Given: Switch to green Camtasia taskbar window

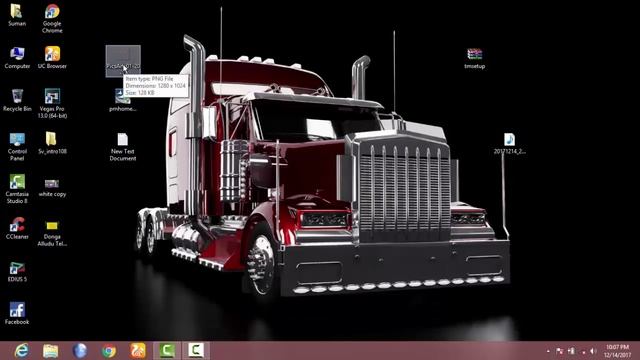Looking at the screenshot, I should pos(167,351).
